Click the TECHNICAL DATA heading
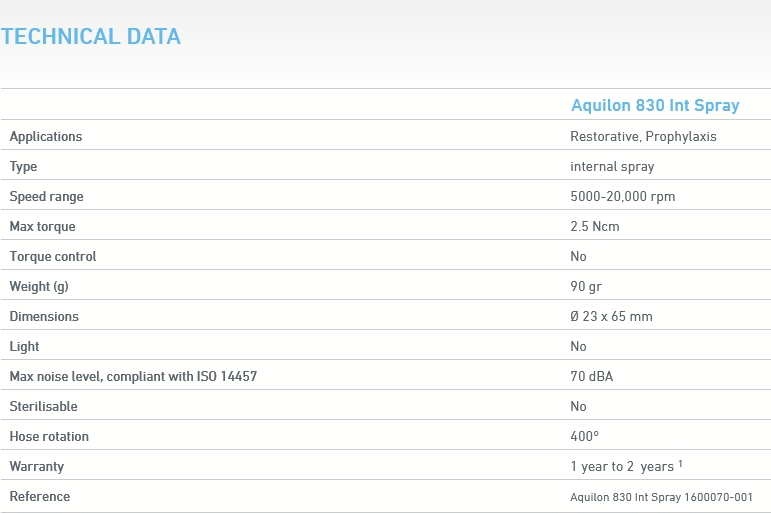The height and width of the screenshot is (514, 771). 91,37
